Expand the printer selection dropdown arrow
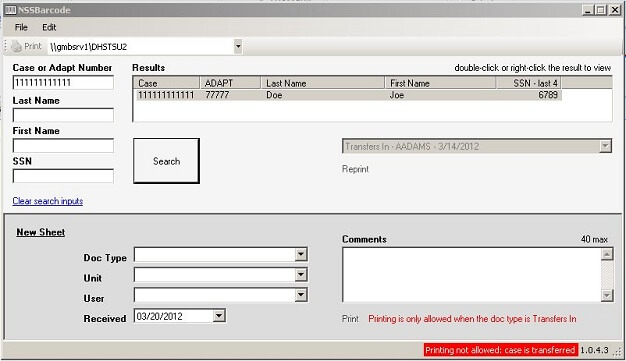This screenshot has width=626, height=361. 238,46
